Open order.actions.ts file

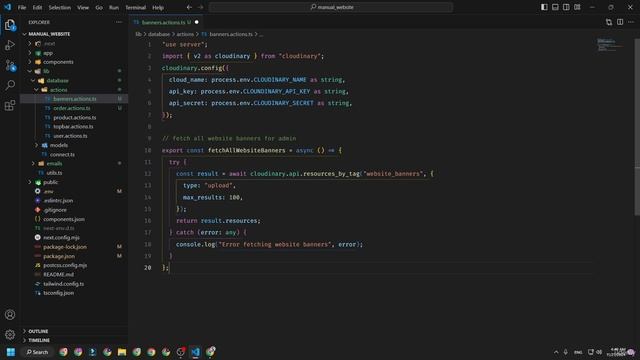point(74,108)
